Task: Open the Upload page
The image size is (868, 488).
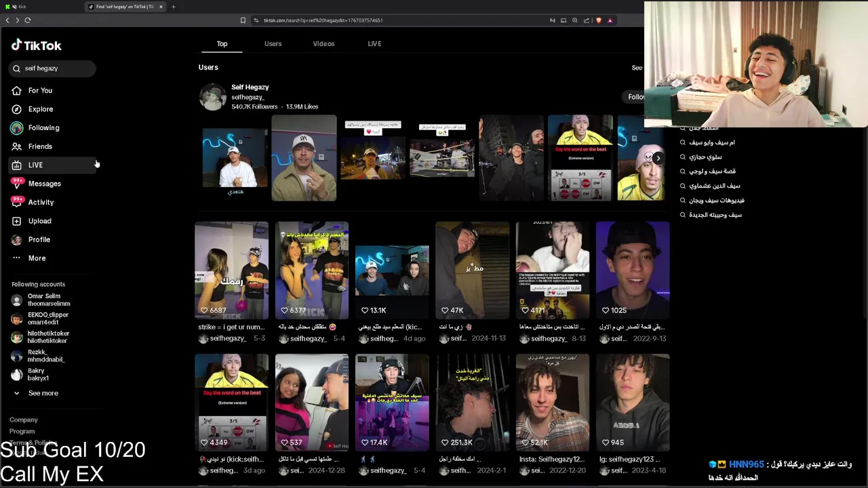Action: pos(39,221)
